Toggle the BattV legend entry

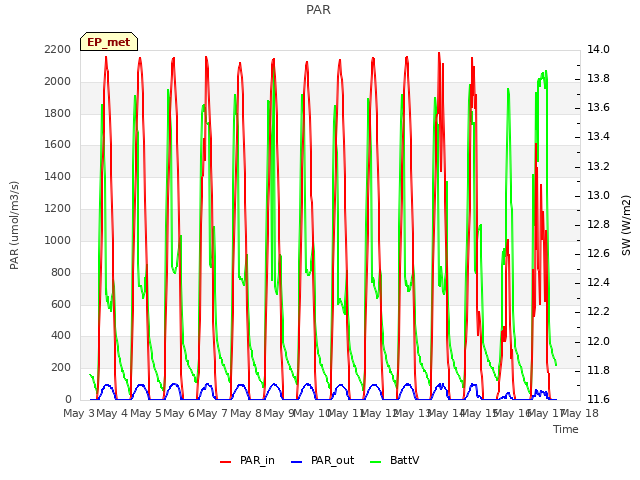pos(394,460)
